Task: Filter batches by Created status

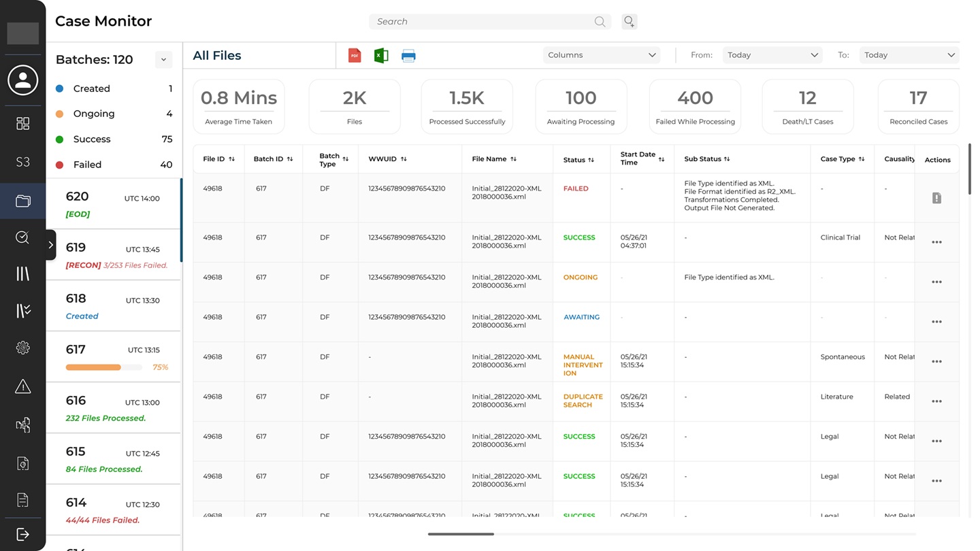Action: click(114, 88)
